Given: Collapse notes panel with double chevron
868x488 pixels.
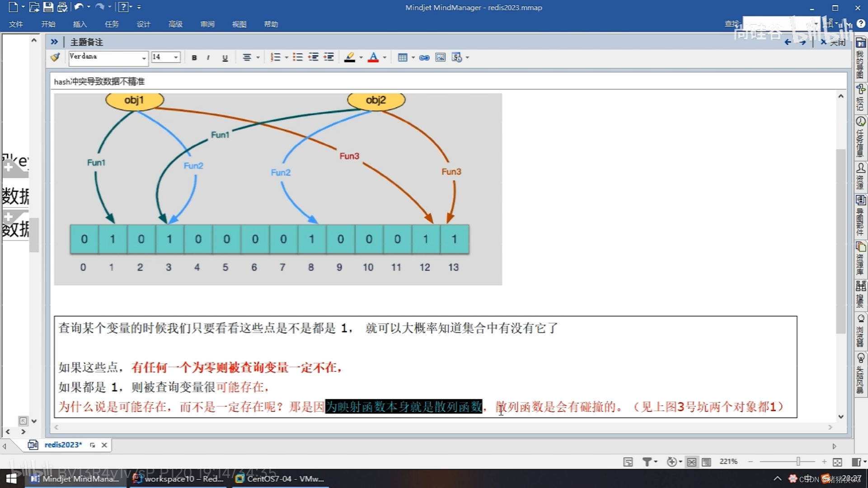Looking at the screenshot, I should pos(54,42).
